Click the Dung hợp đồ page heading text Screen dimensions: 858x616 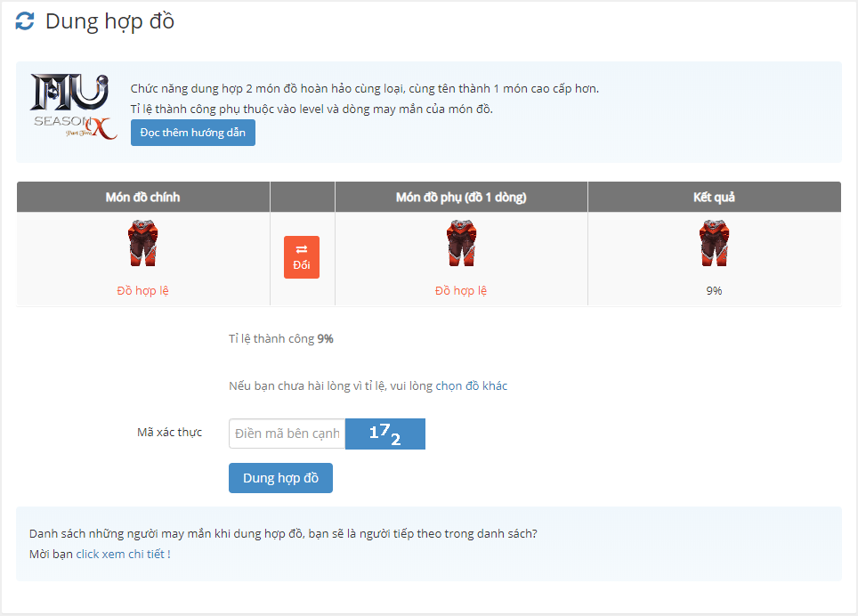click(x=109, y=21)
